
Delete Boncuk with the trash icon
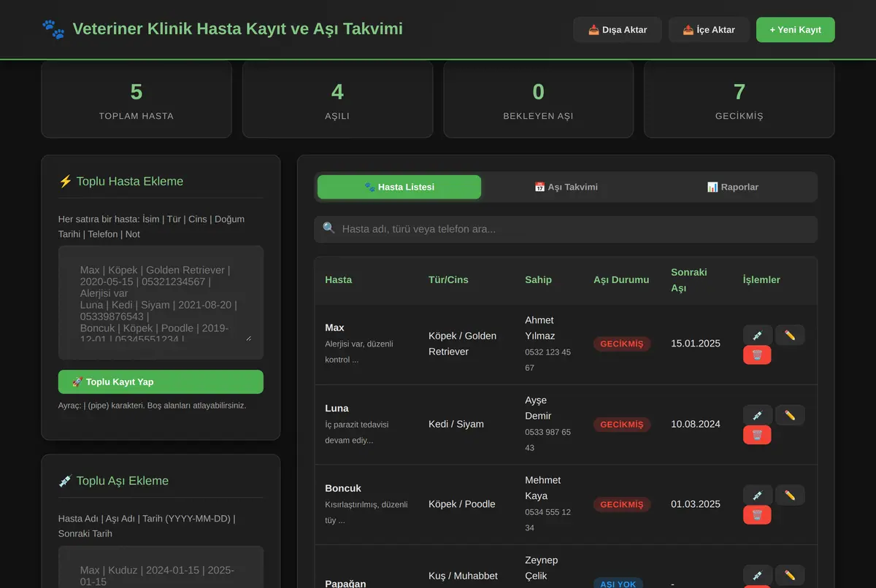(757, 515)
